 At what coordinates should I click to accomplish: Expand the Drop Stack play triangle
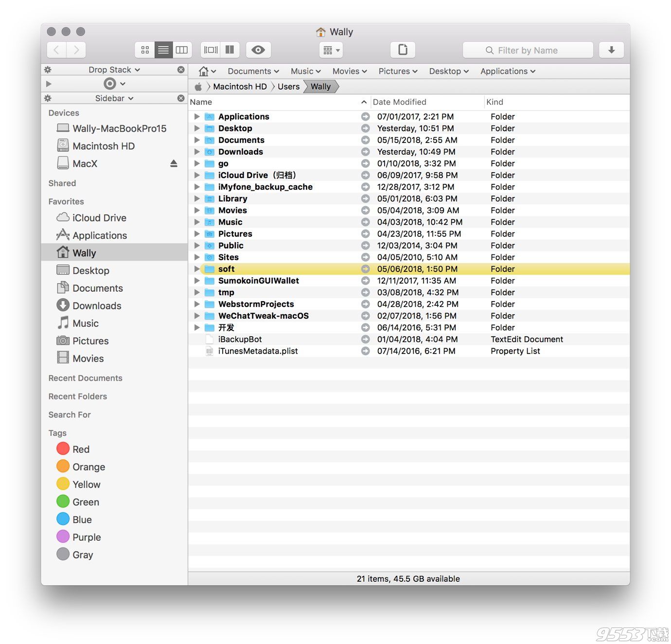pos(49,84)
